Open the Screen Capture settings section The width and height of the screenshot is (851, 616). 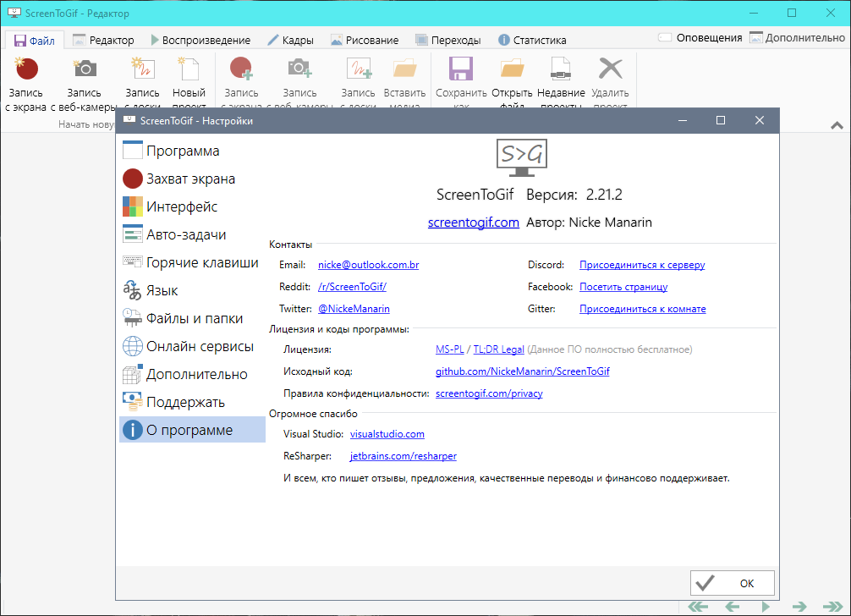(x=190, y=179)
